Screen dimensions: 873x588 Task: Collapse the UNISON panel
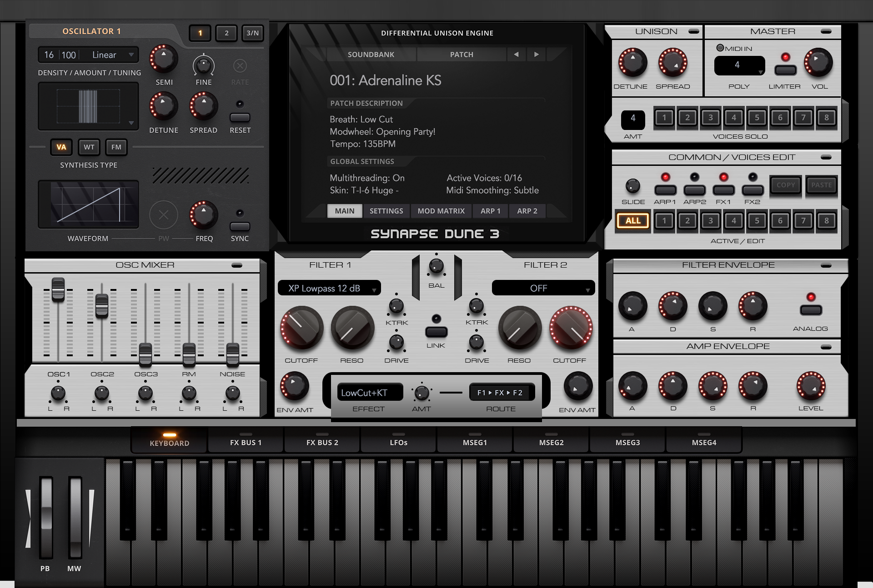(694, 31)
